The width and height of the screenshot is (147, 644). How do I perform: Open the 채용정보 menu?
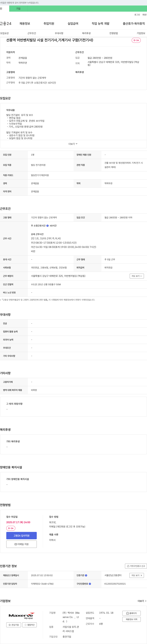pos(25,23)
